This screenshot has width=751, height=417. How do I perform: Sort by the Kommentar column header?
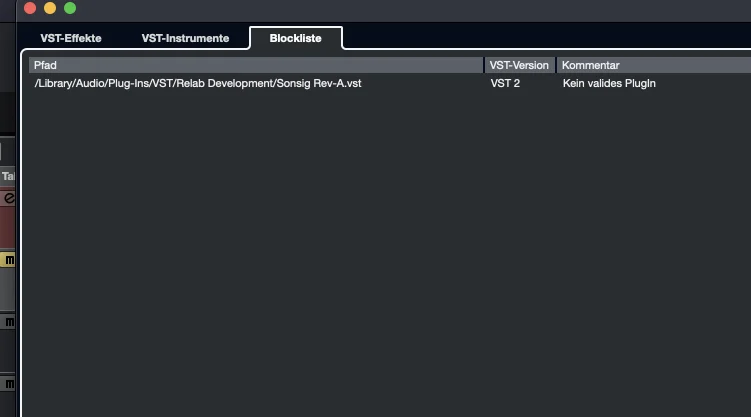(653, 65)
